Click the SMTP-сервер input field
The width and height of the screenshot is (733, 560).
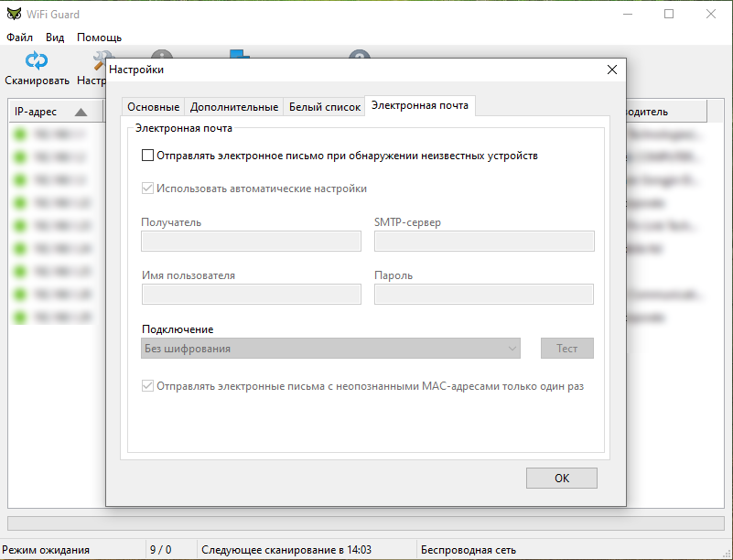(484, 242)
